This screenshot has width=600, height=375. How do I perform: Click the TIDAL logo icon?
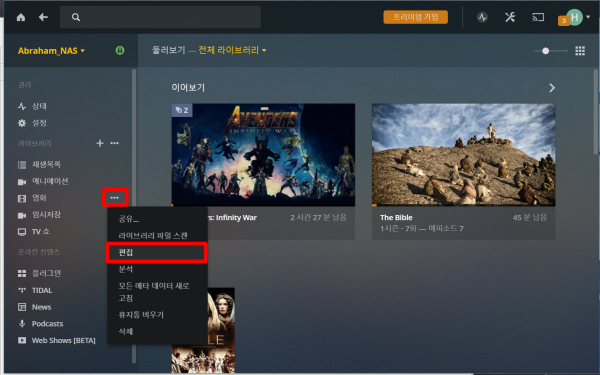22,290
